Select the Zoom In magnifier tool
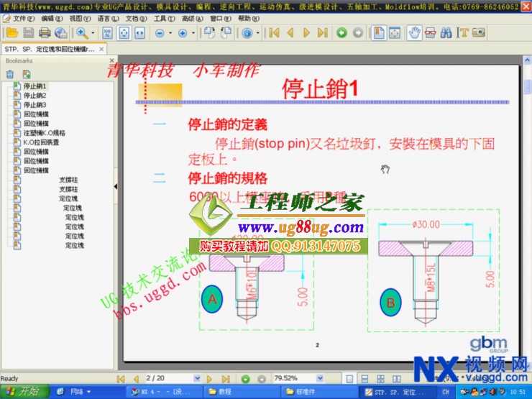The width and height of the screenshot is (532, 399). click(x=82, y=33)
